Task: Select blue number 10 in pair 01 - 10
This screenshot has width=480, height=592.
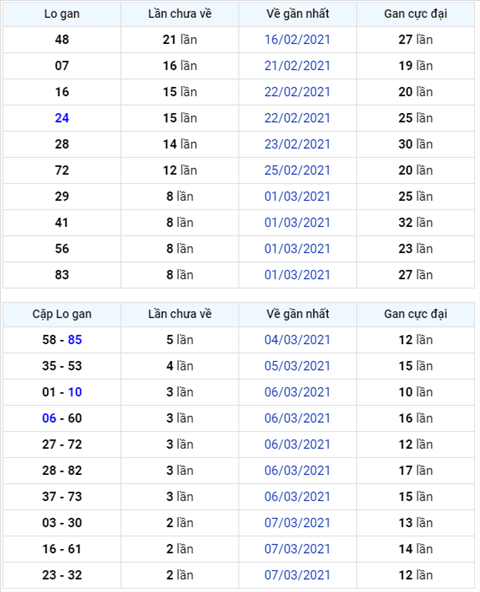Action: click(x=75, y=392)
